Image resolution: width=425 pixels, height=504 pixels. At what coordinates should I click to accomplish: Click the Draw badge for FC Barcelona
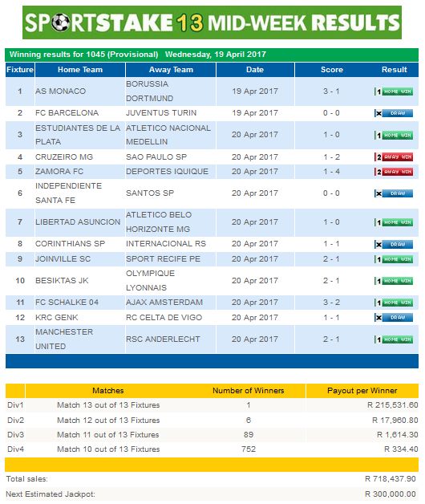tap(394, 113)
